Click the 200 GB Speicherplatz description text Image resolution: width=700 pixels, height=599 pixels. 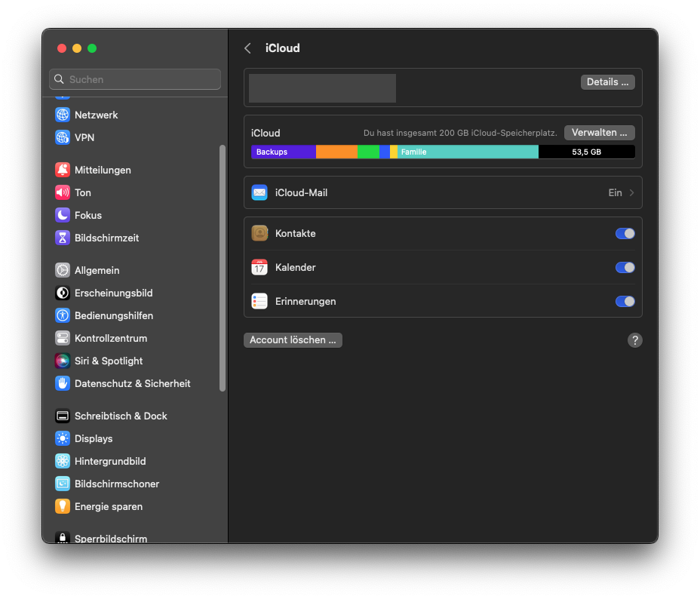[460, 133]
